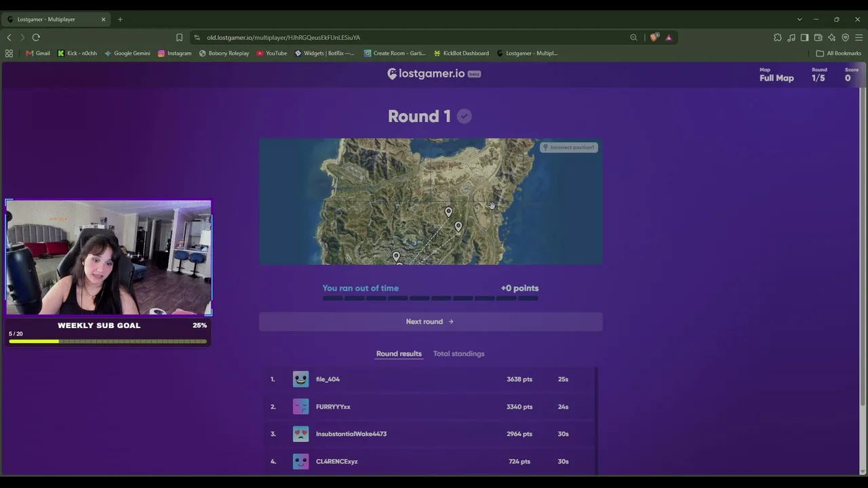This screenshot has width=868, height=488.
Task: Click the Full Map label in header
Action: tap(776, 78)
